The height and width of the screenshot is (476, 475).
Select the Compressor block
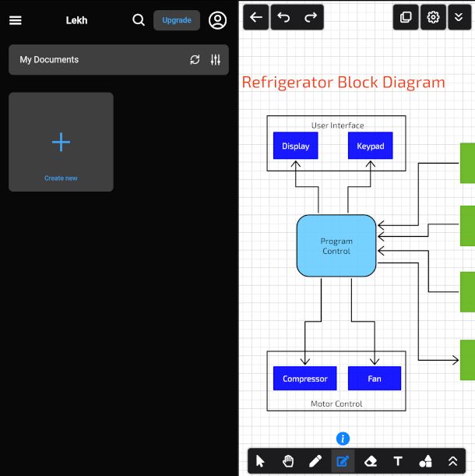click(305, 379)
